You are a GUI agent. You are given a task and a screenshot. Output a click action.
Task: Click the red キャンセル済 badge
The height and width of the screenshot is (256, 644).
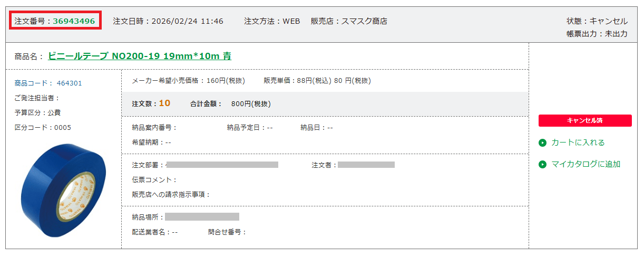[585, 120]
